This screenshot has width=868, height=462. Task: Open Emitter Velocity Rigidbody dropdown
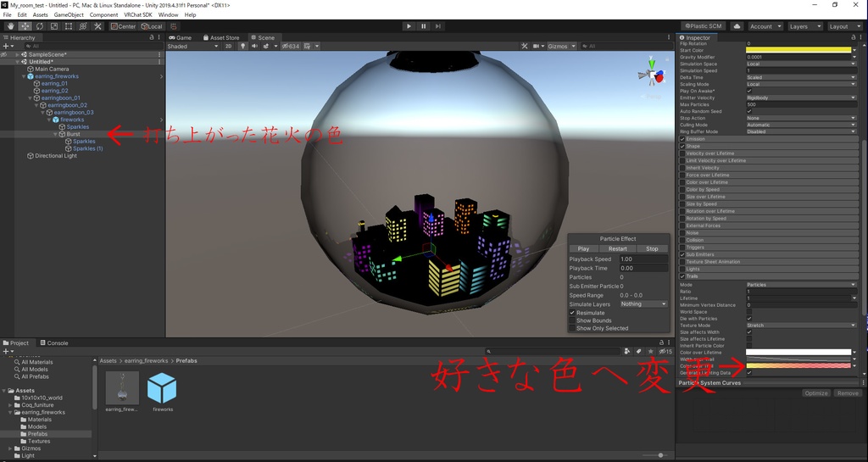[x=801, y=97]
